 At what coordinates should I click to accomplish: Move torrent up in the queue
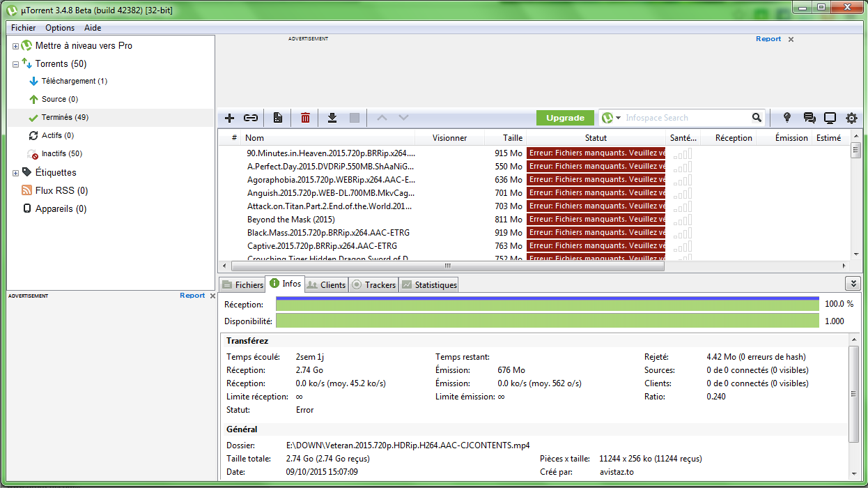click(381, 118)
